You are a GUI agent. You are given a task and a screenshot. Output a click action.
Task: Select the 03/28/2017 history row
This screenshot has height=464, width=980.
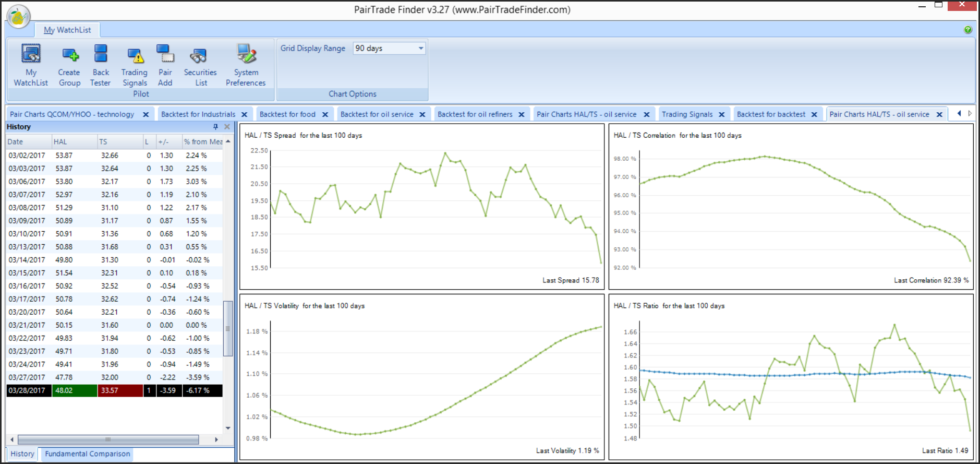pos(114,390)
